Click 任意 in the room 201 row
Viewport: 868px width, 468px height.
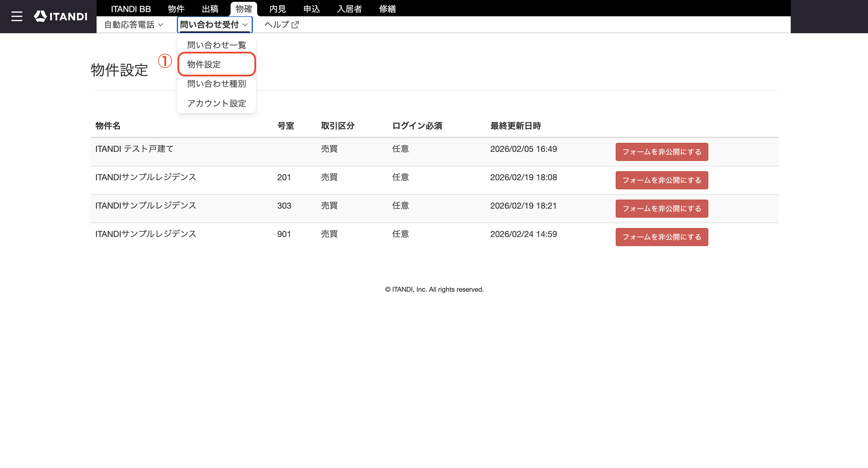400,177
